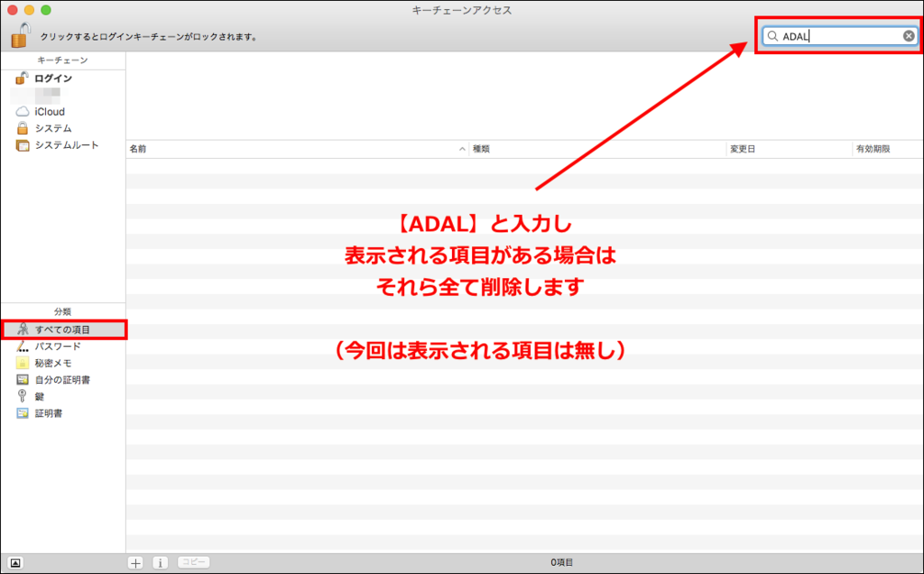The height and width of the screenshot is (574, 924).
Task: Select すべての項目 category
Action: pos(64,329)
